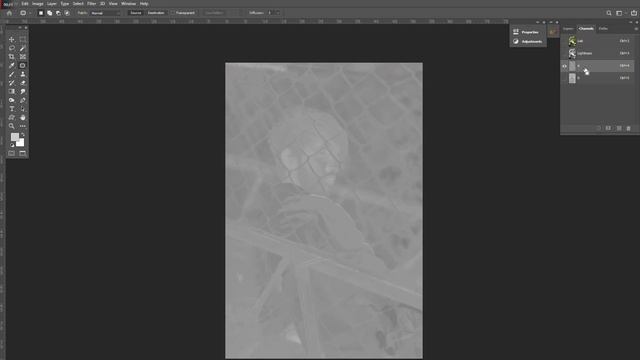
Task: Change screen mode button in toolbox
Action: tap(22, 153)
